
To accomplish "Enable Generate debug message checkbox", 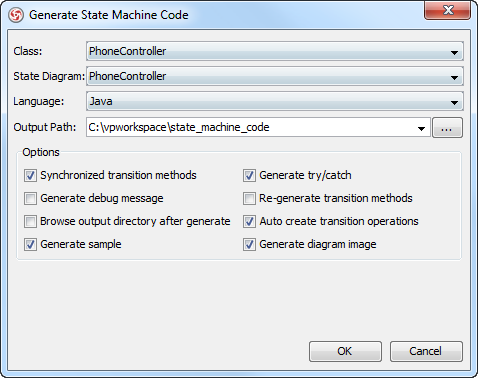I will point(30,198).
